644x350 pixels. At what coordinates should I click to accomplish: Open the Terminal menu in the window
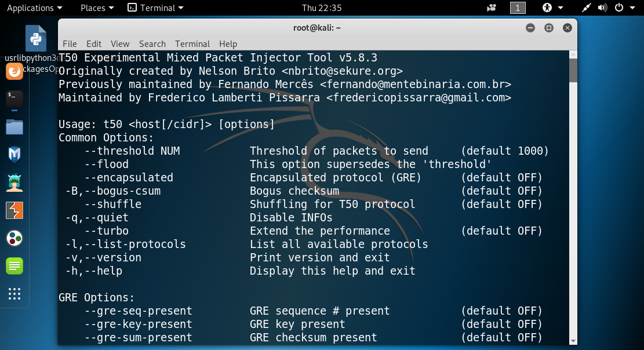(192, 44)
